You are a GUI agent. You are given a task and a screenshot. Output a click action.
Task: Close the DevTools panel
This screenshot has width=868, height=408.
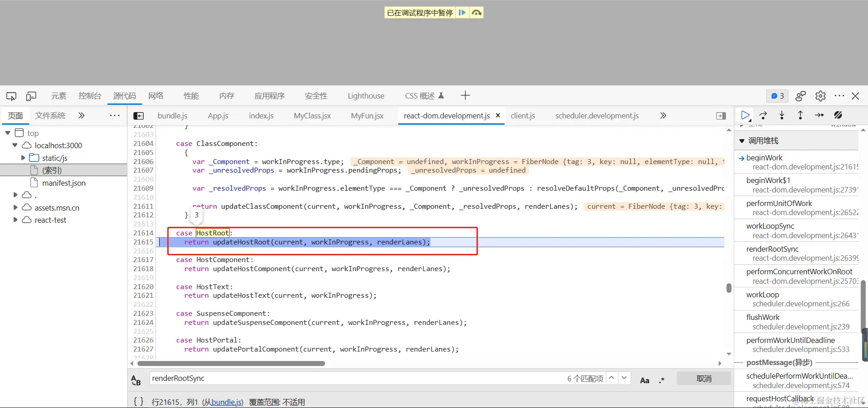tap(855, 96)
